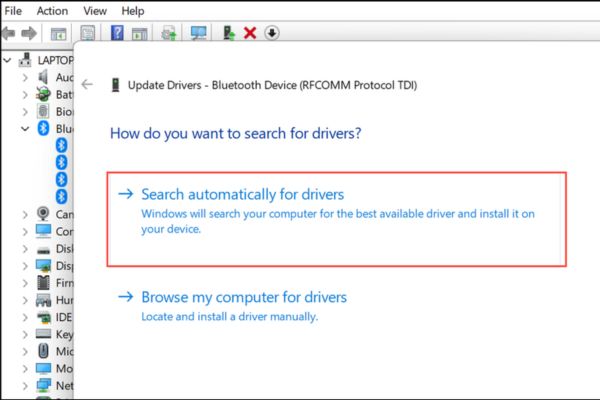Expand the Human Interface Devices chevron
Viewport: 600px width, 400px height.
[x=25, y=300]
